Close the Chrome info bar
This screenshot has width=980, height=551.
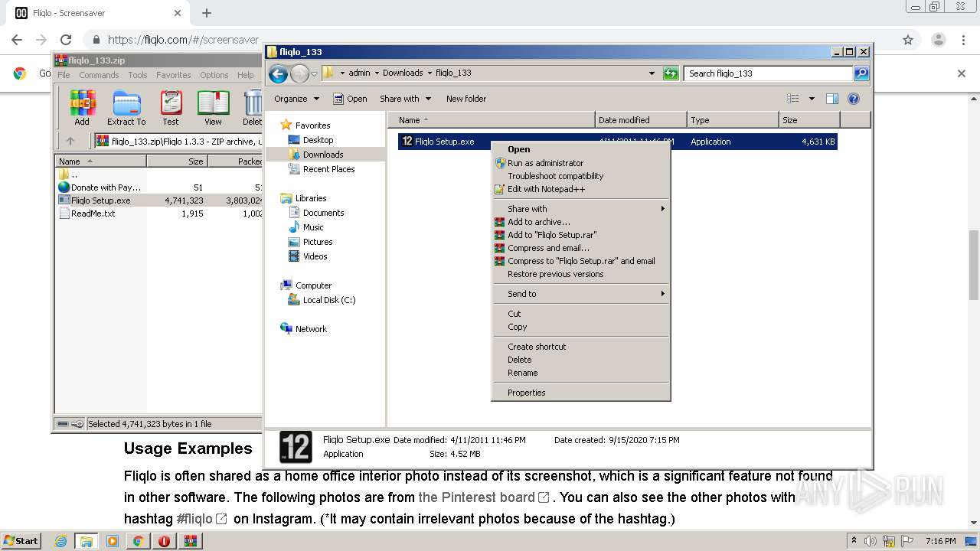pyautogui.click(x=962, y=73)
